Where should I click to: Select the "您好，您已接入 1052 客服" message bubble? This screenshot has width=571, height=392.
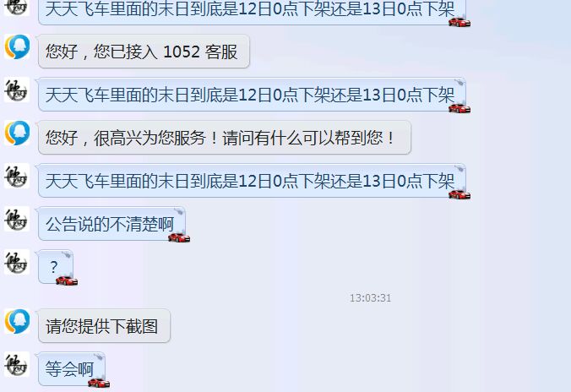144,51
